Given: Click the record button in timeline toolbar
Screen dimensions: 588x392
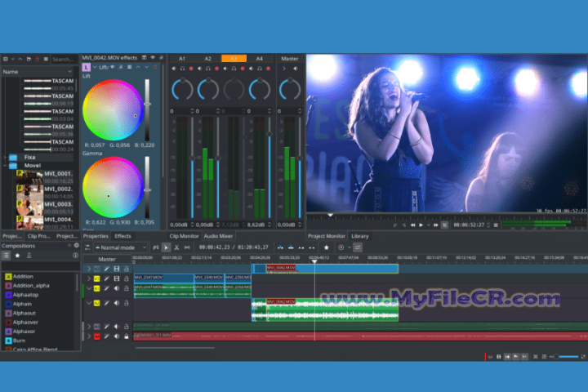Looking at the screenshot, I should pyautogui.click(x=341, y=247).
